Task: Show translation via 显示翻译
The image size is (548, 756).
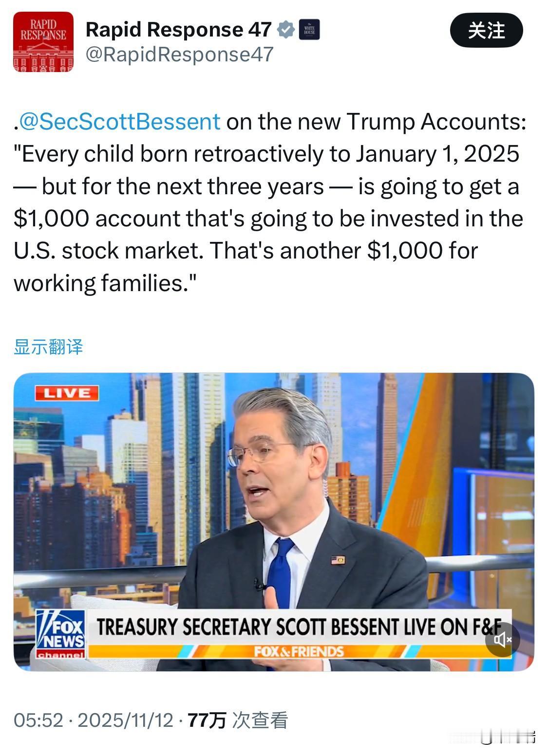Action: coord(48,347)
